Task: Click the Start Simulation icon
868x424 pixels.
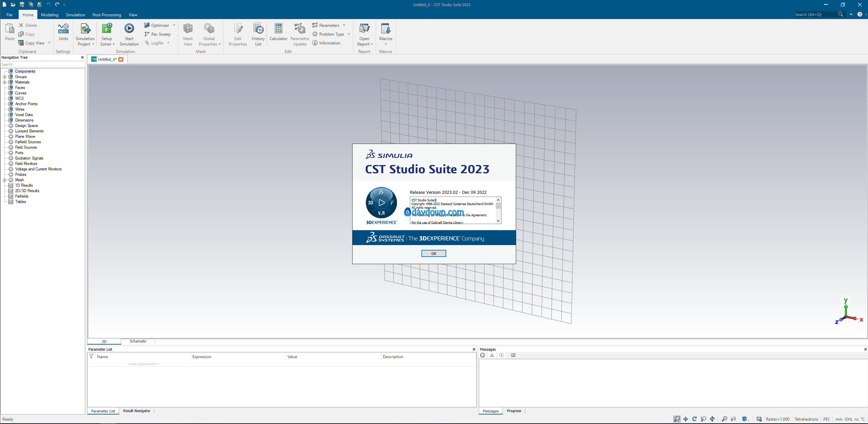Action: tap(129, 29)
